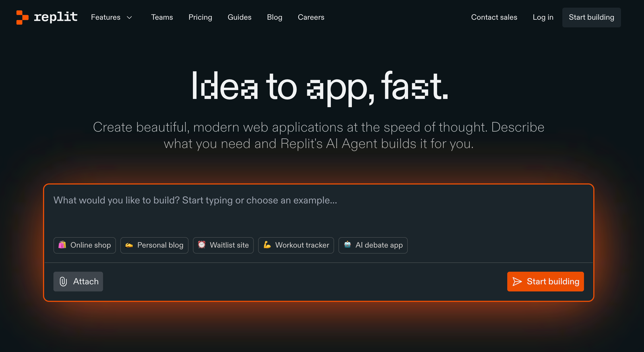
Task: Open the Pricing page
Action: [200, 17]
